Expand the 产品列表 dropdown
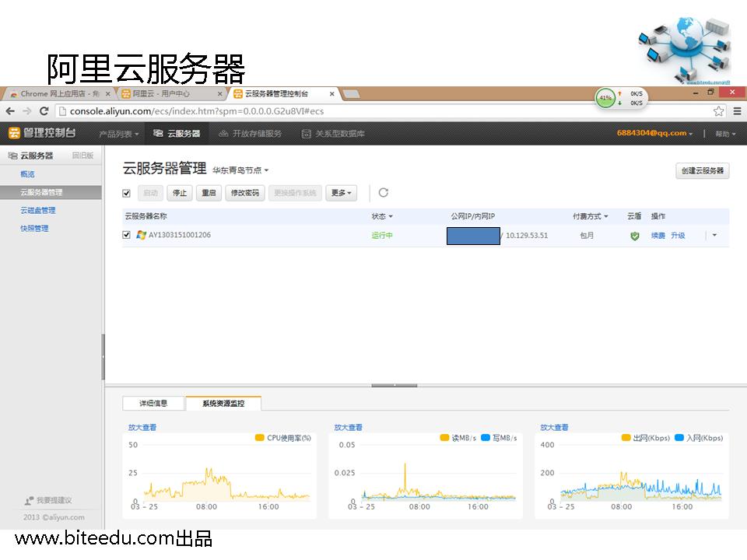Screen dimensions: 747x560 tap(118, 135)
